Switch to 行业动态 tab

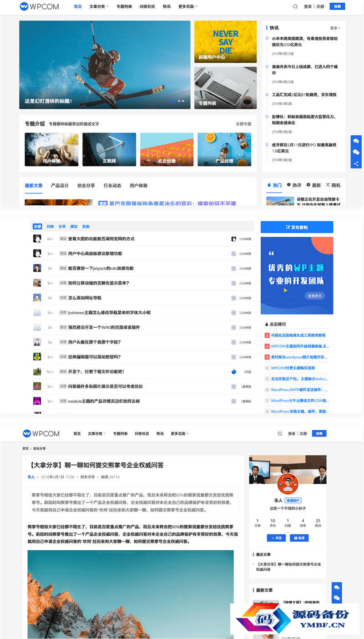(112, 186)
